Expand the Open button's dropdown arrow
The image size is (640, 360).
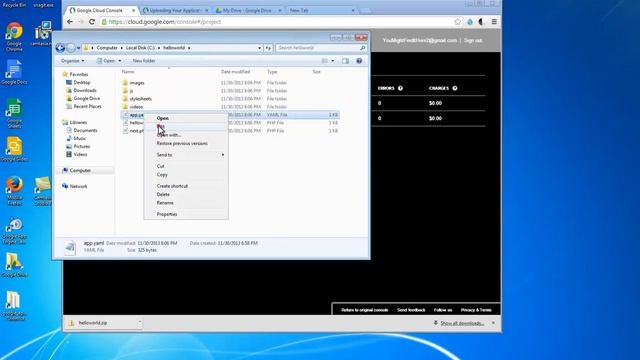click(120, 61)
